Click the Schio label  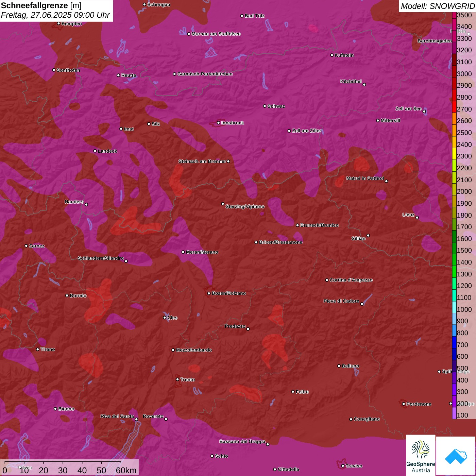click(x=221, y=456)
